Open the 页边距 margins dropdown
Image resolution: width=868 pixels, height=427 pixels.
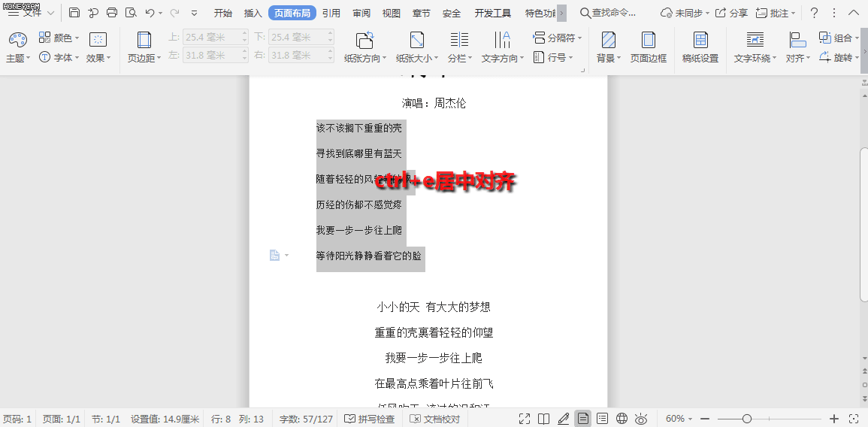click(144, 58)
